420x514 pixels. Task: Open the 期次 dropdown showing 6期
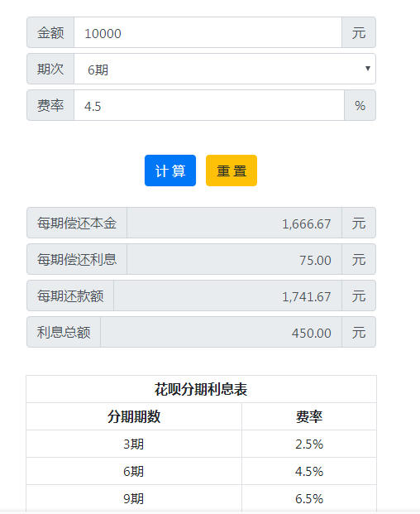tap(225, 69)
